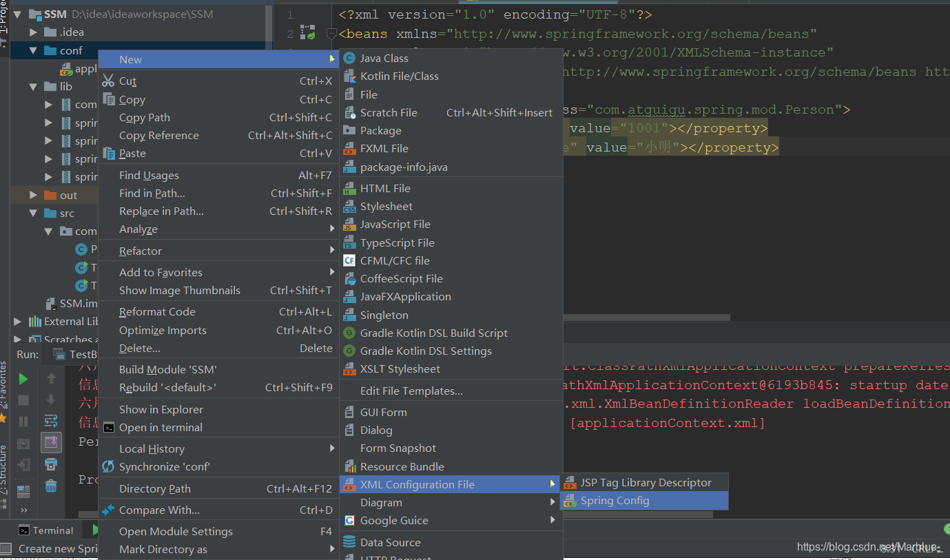Open the Refactor submenu
Image resolution: width=950 pixels, height=560 pixels.
[x=219, y=251]
